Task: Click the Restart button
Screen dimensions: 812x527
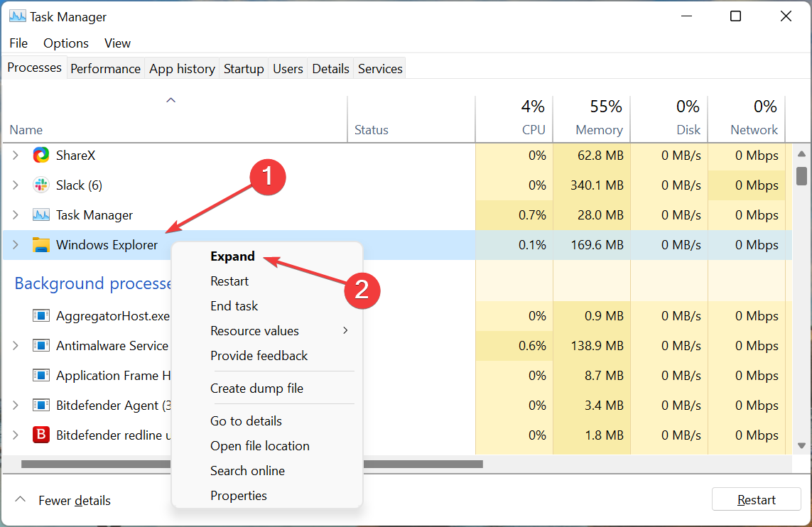Action: click(756, 499)
